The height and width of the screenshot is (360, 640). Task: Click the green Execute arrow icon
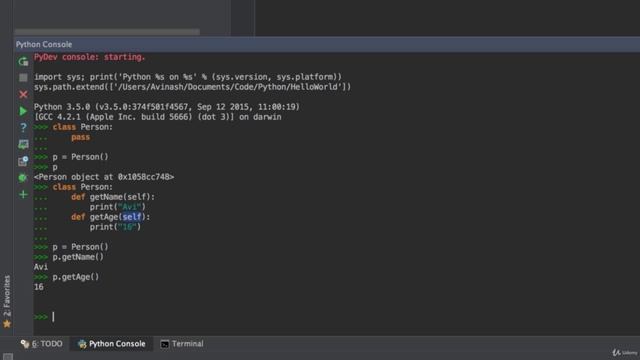coord(23,111)
